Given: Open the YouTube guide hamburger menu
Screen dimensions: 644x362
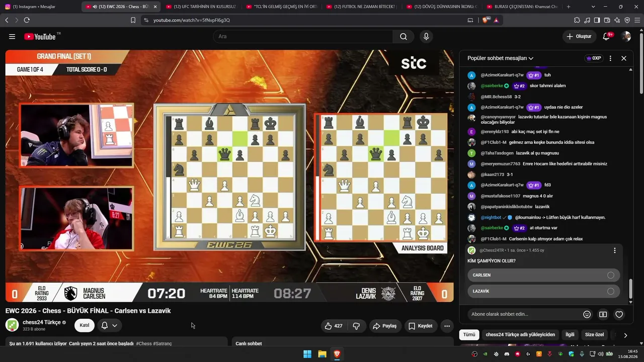Looking at the screenshot, I should click(12, 37).
